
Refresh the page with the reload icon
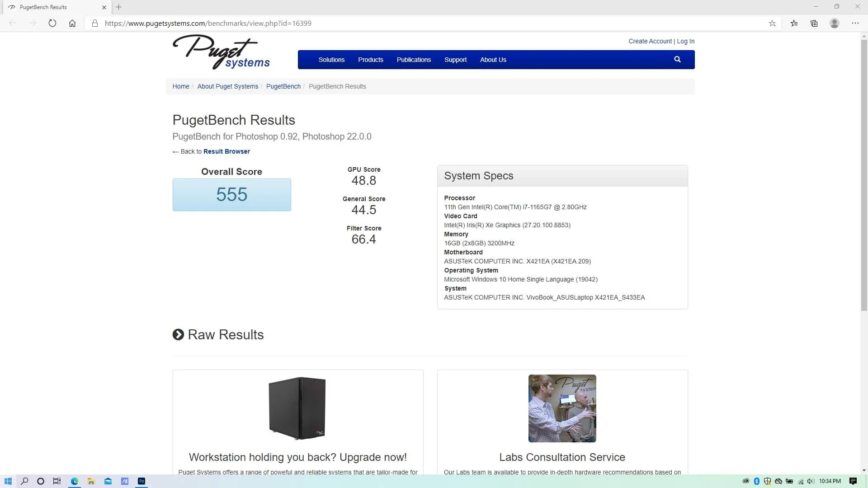pyautogui.click(x=52, y=23)
